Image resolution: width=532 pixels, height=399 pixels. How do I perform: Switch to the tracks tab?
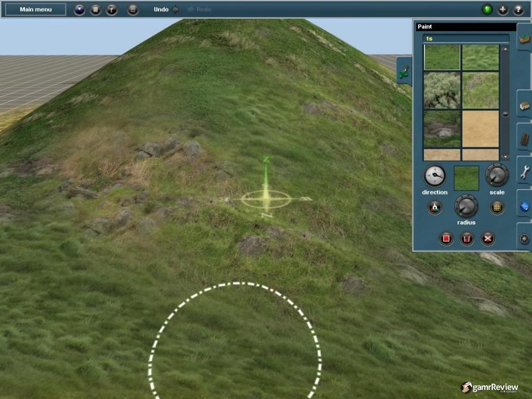tap(525, 139)
